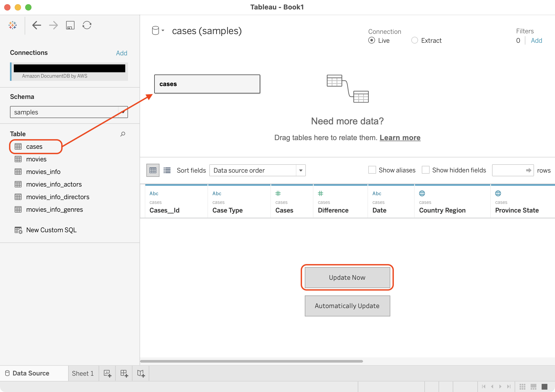Viewport: 555px width, 392px height.
Task: Click the back arrow in toolbar
Action: [36, 25]
